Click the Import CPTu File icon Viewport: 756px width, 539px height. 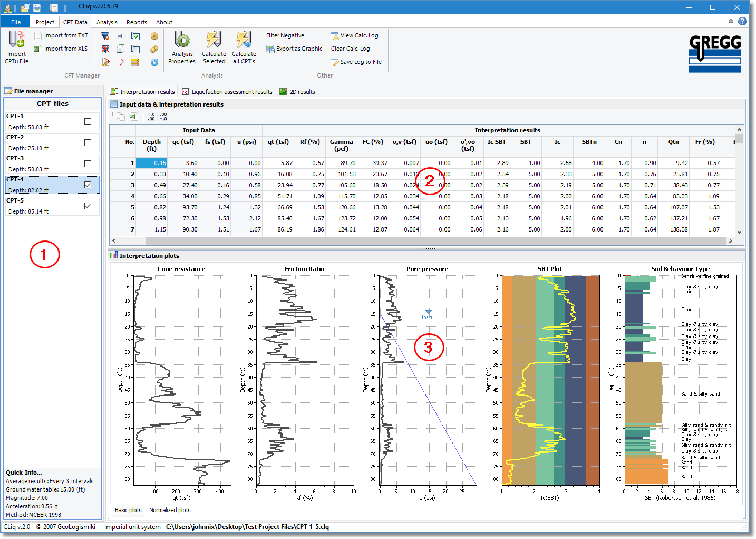click(x=16, y=40)
